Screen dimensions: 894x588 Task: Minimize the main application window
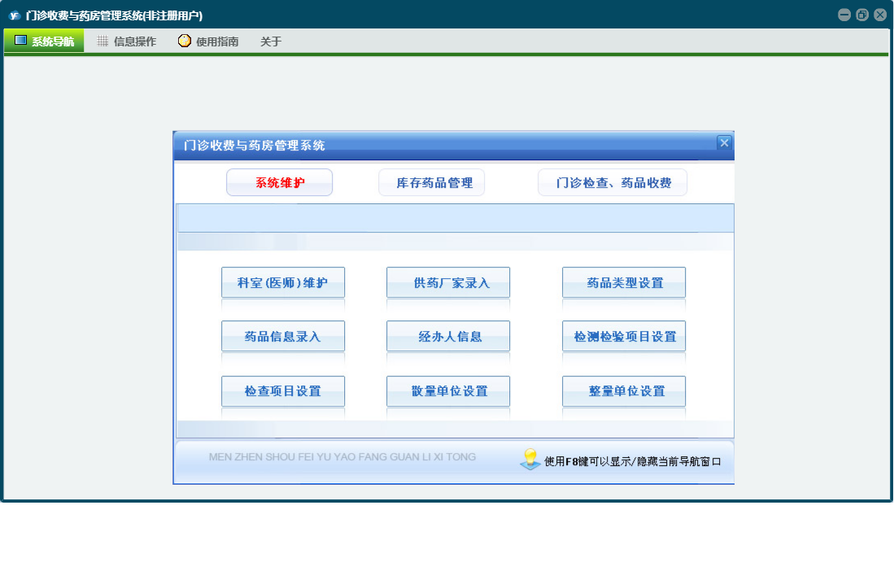[844, 15]
